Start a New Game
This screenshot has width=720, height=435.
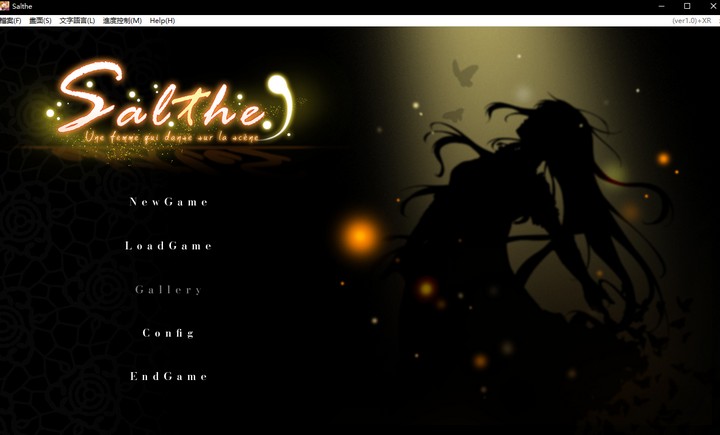(169, 202)
